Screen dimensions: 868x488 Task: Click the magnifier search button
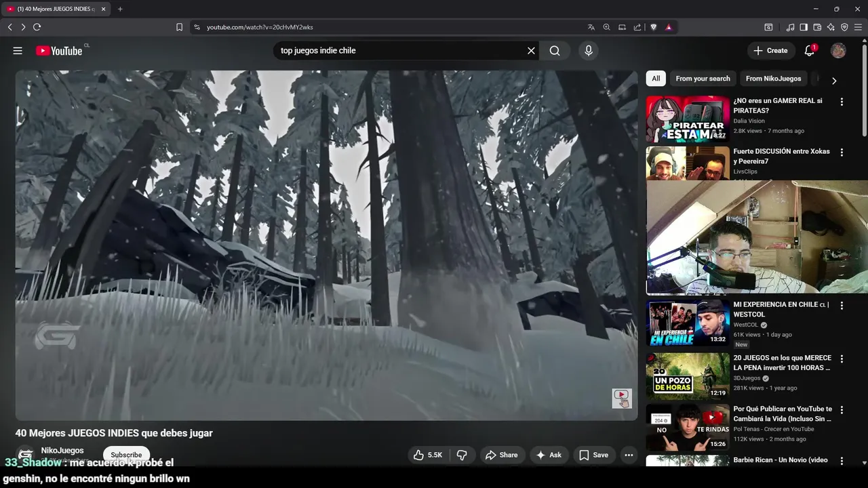pyautogui.click(x=555, y=51)
